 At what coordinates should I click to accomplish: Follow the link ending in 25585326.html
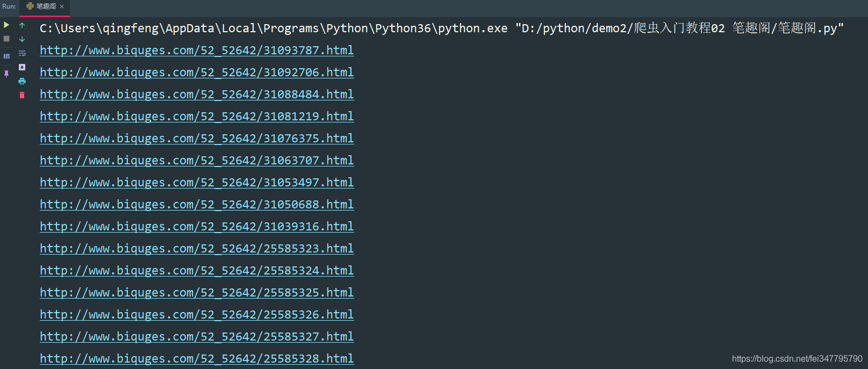[x=197, y=315]
